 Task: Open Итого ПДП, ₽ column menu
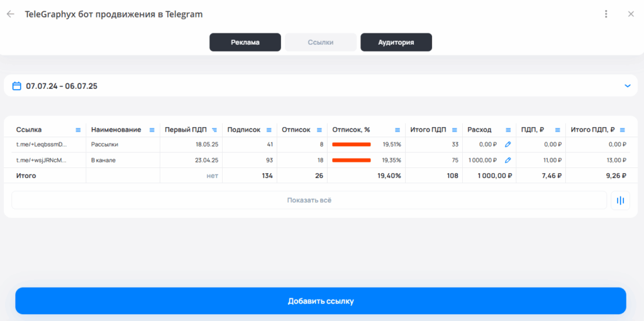[x=623, y=130]
